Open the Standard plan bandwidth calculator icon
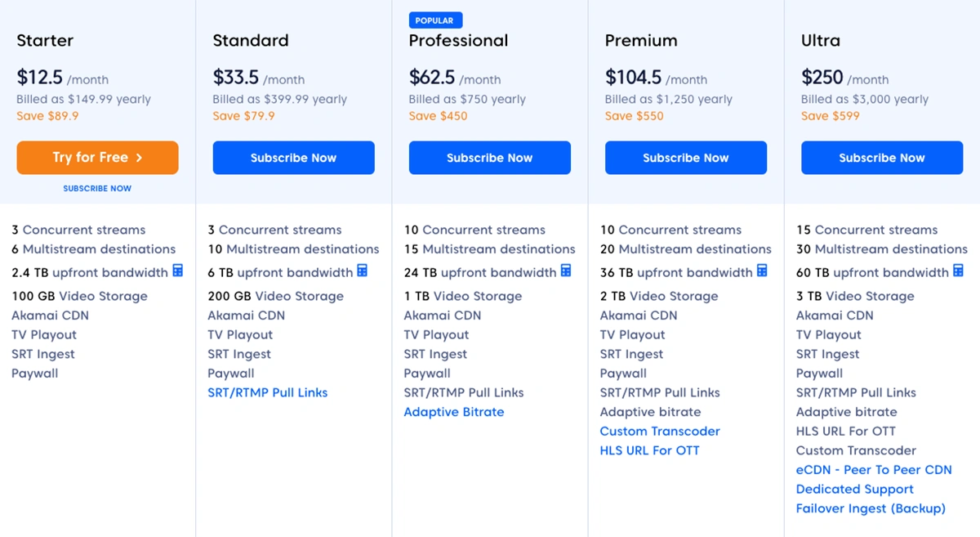The width and height of the screenshot is (980, 537). click(x=363, y=271)
